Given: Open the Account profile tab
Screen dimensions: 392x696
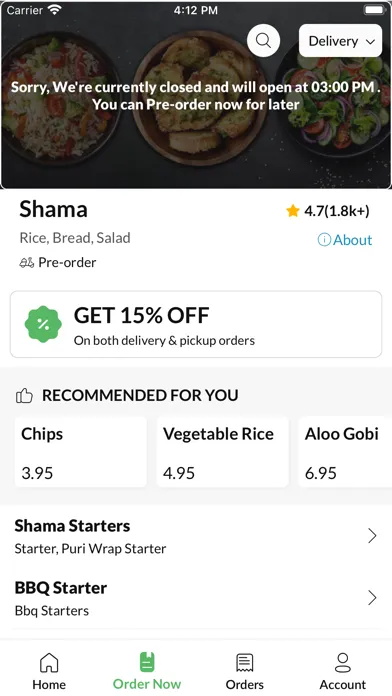Looking at the screenshot, I should [x=343, y=672].
